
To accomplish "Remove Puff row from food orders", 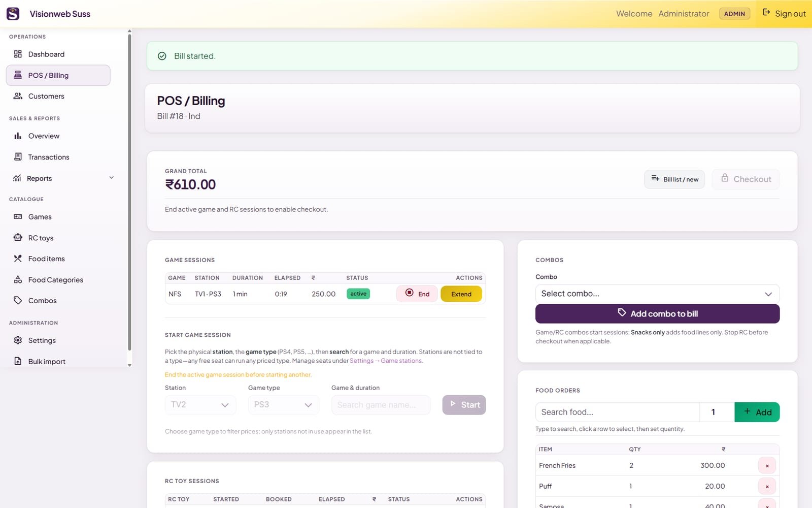I will point(767,486).
